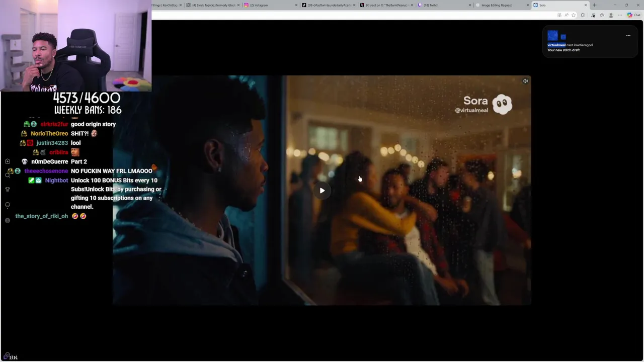Image resolution: width=644 pixels, height=362 pixels.
Task: Click chat username theeechosenone
Action: pyautogui.click(x=46, y=171)
